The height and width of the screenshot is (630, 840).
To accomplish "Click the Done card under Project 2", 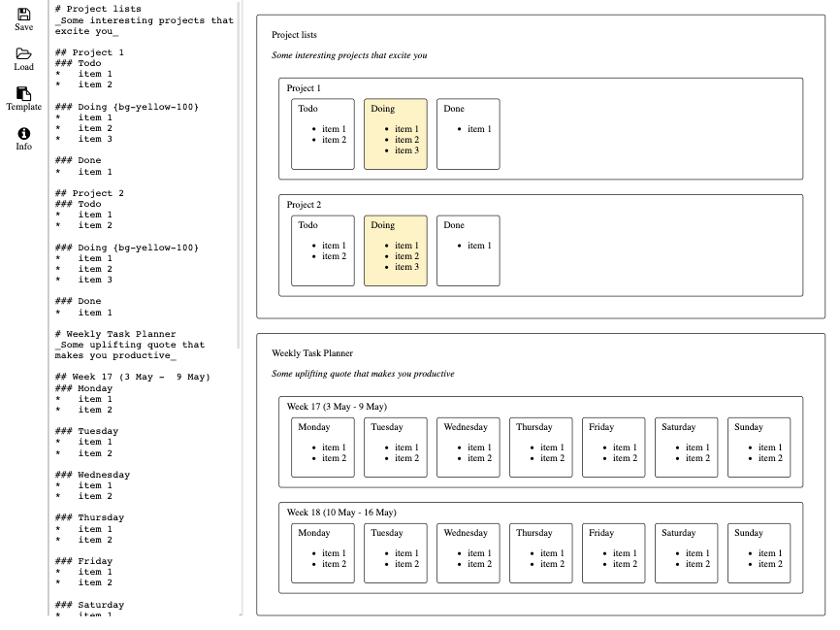I will pyautogui.click(x=468, y=249).
